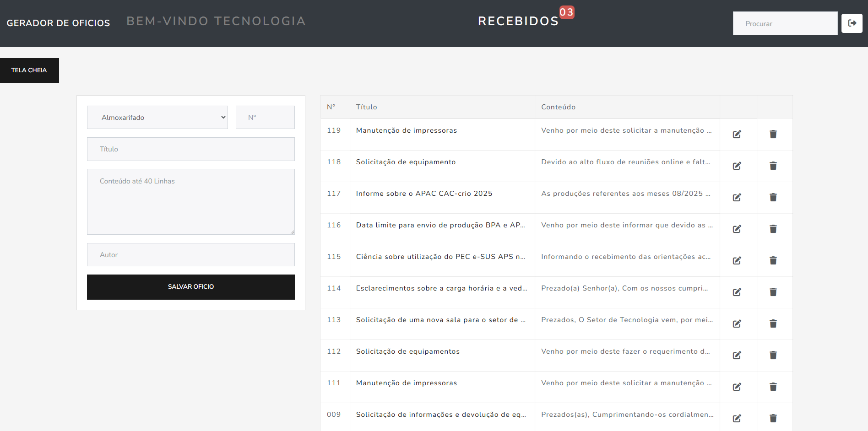This screenshot has width=868, height=431.
Task: Edit oficio 115 about PEC e-SUS
Action: (737, 261)
